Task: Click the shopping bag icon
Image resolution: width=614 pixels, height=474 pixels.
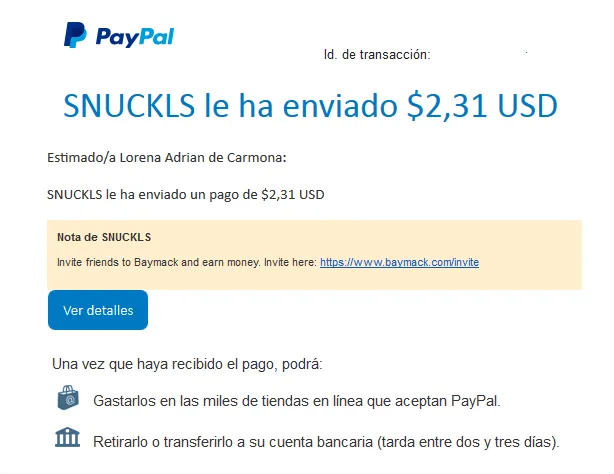Action: tap(68, 397)
